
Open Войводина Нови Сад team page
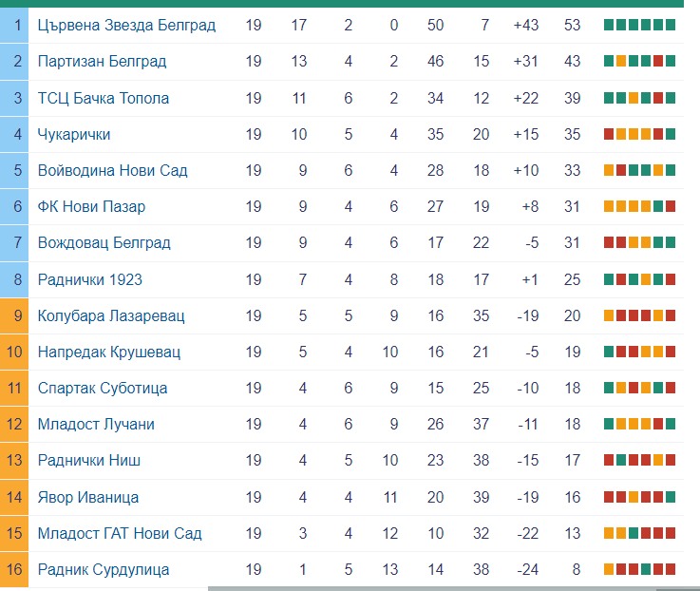(112, 171)
